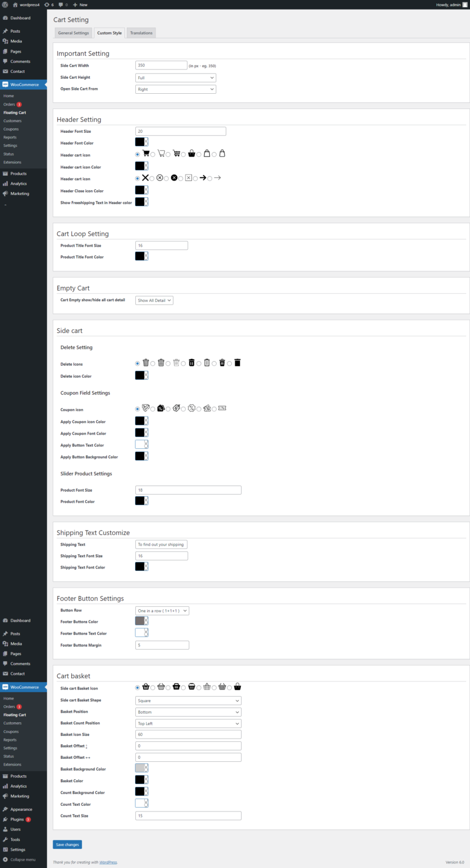The image size is (470, 868).
Task: Open the General Settings tab
Action: (x=73, y=33)
